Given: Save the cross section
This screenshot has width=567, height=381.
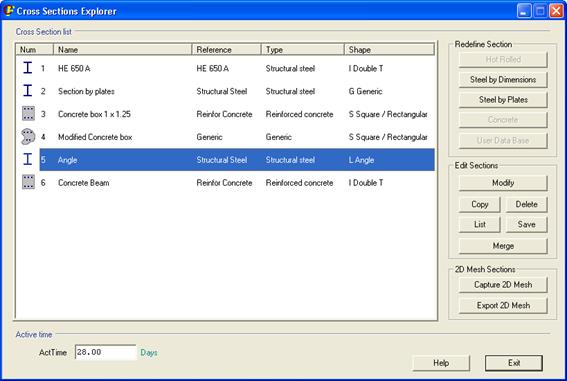Looking at the screenshot, I should [526, 224].
